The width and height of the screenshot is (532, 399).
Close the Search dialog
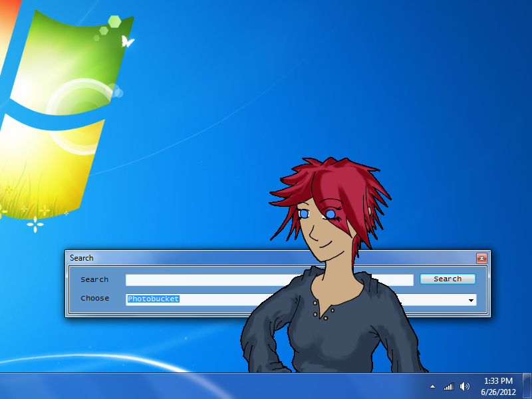point(481,258)
